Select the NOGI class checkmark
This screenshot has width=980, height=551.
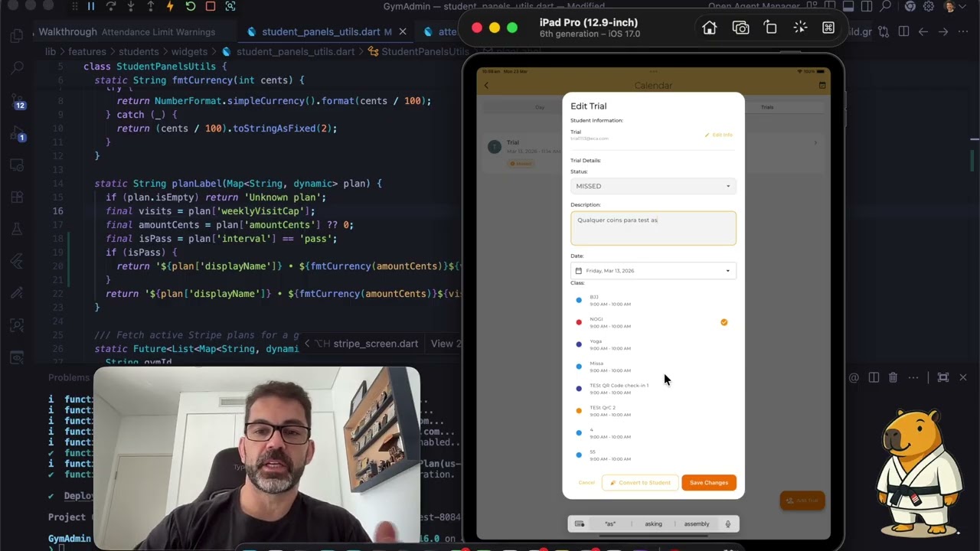[x=724, y=322]
